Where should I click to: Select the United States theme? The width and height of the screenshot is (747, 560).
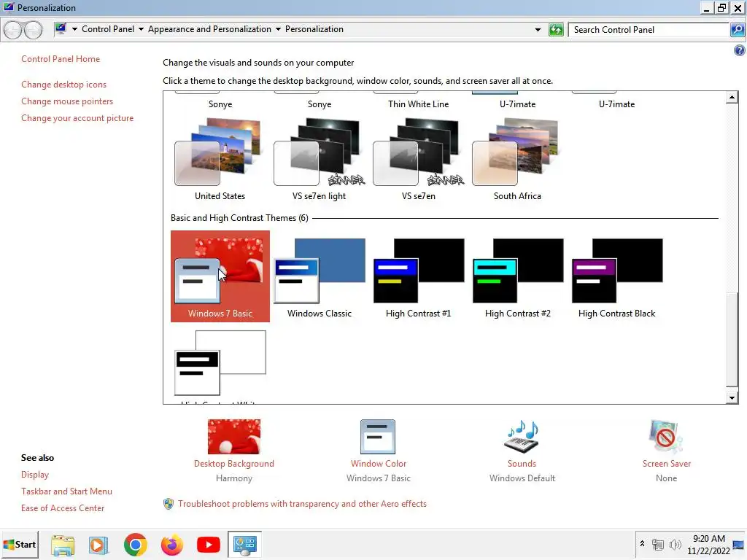point(220,160)
